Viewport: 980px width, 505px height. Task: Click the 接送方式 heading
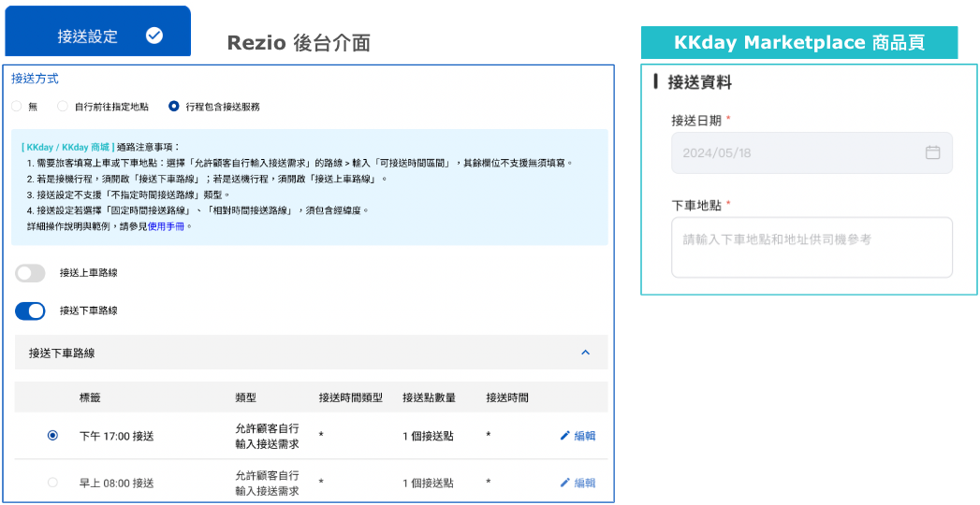click(35, 79)
